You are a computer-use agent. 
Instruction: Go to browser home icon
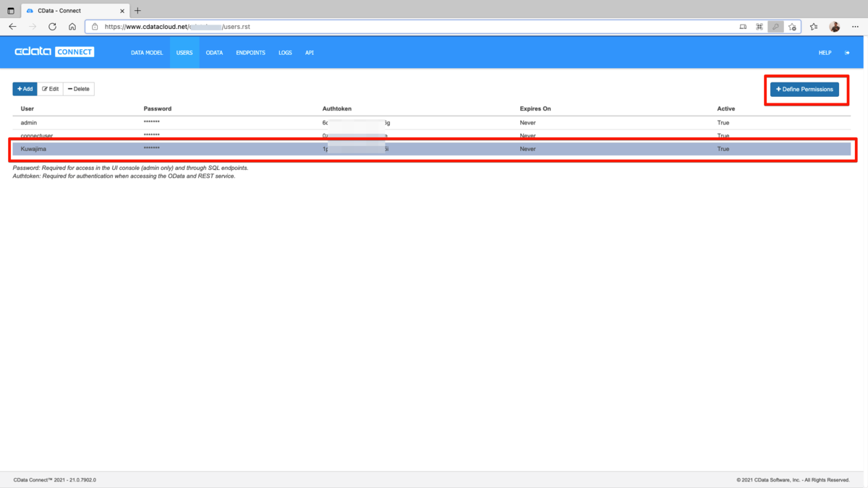click(72, 27)
